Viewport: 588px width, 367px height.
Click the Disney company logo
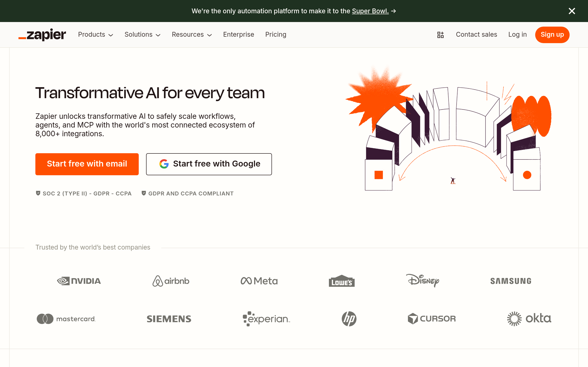click(x=423, y=281)
